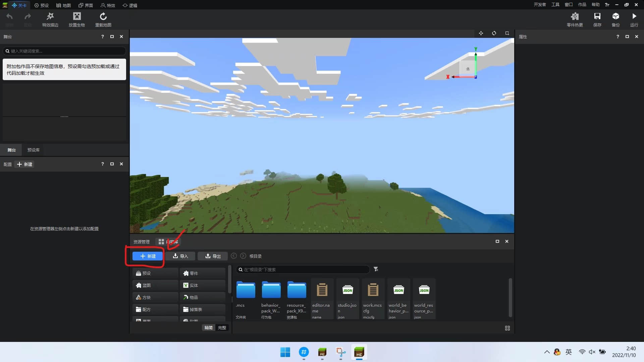Screen dimensions: 644x362
Task: Open the 窗口 window menu
Action: tap(569, 5)
